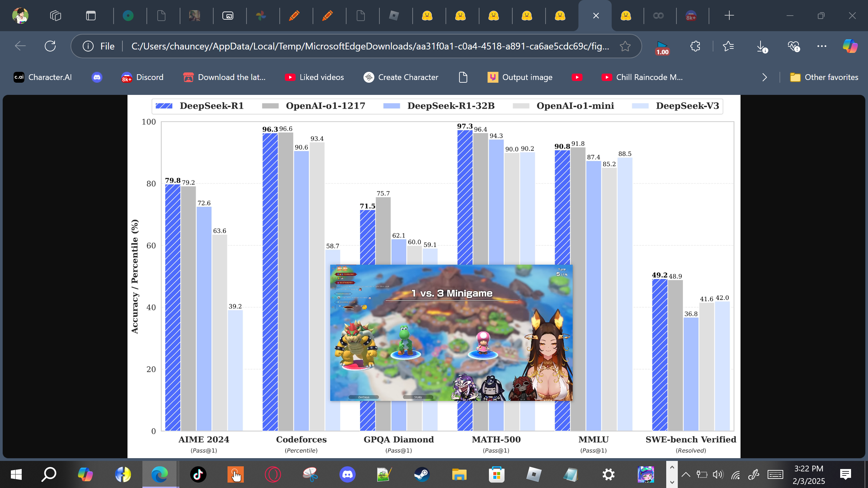Switch to the Discord tab with 8k+ badge
This screenshot has height=488, width=868.
691,16
